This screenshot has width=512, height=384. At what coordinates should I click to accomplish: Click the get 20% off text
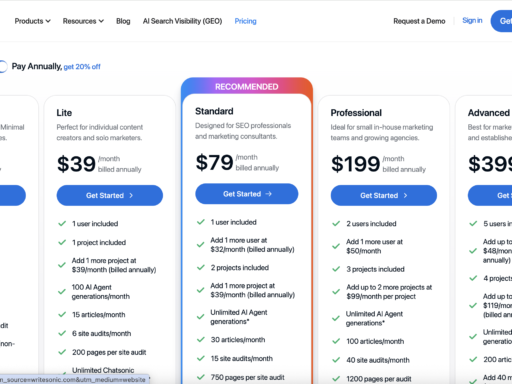pos(82,67)
